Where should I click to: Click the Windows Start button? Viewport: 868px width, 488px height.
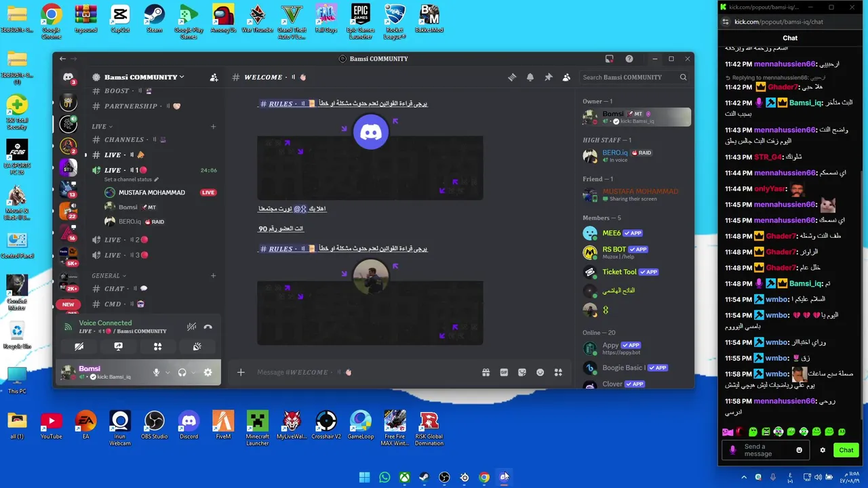[364, 477]
